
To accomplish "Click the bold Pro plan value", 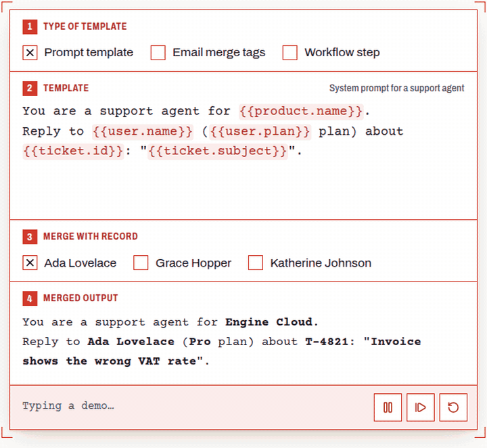I will (200, 342).
